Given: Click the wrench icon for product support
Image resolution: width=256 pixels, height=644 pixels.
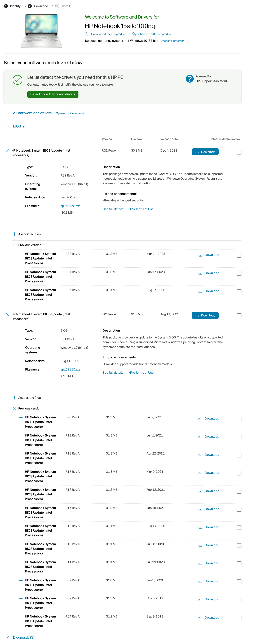Looking at the screenshot, I should click(87, 34).
